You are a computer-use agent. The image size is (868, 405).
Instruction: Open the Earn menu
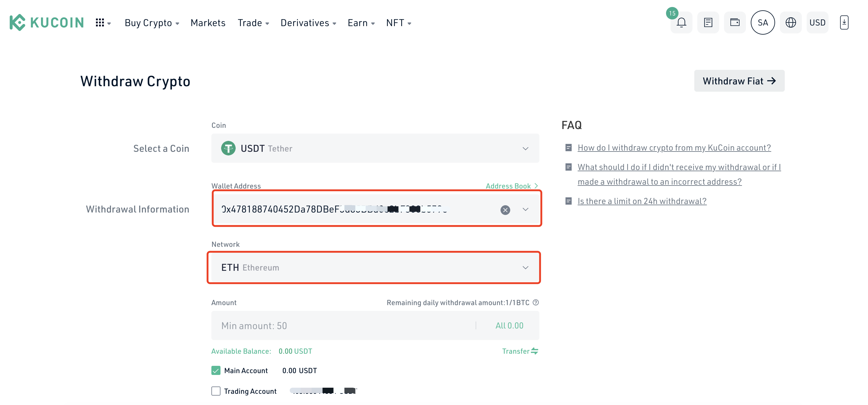pos(361,22)
